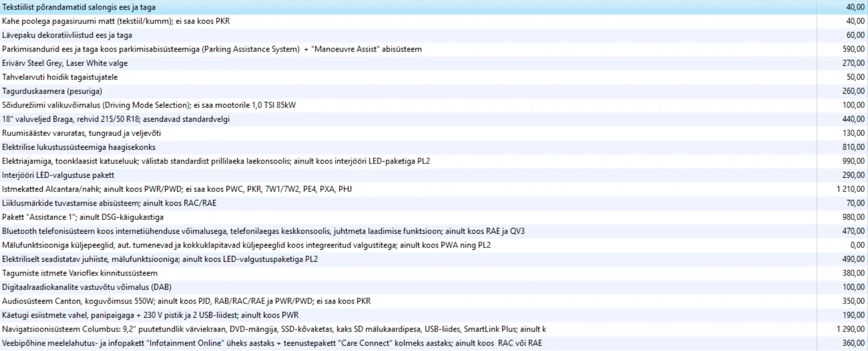
Task: Pick the Tagurduskaamera (pesuriga) item
Action: pyautogui.click(x=52, y=91)
